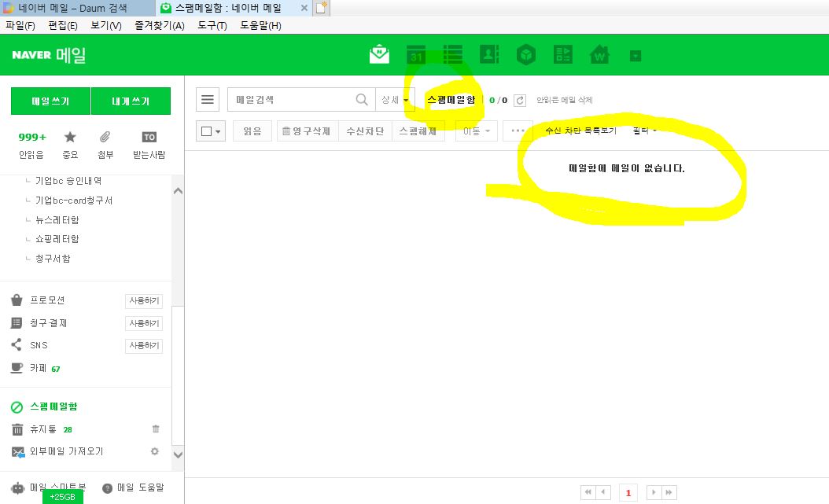Go to next page of mail list

[x=654, y=492]
